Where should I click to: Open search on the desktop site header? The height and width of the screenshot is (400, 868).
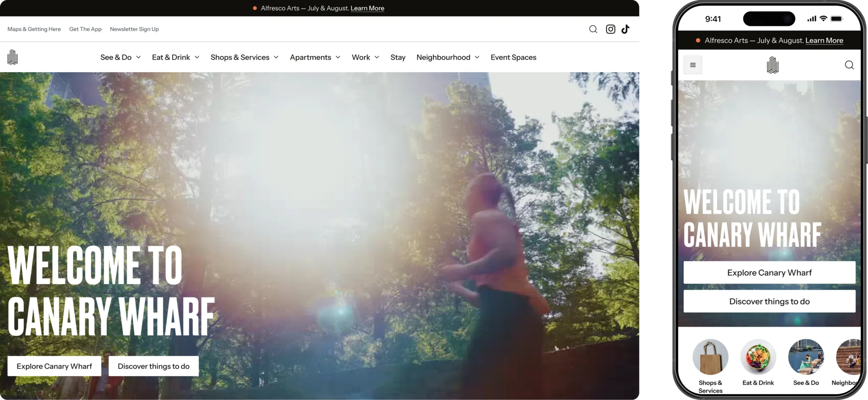593,29
